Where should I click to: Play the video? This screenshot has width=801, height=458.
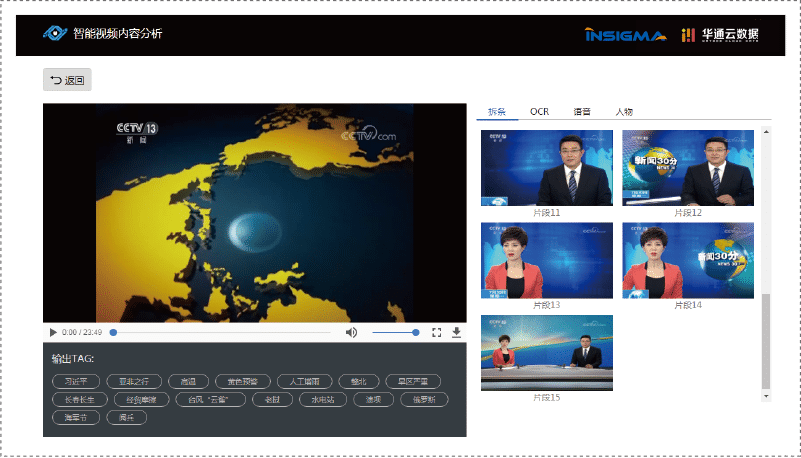(x=53, y=332)
